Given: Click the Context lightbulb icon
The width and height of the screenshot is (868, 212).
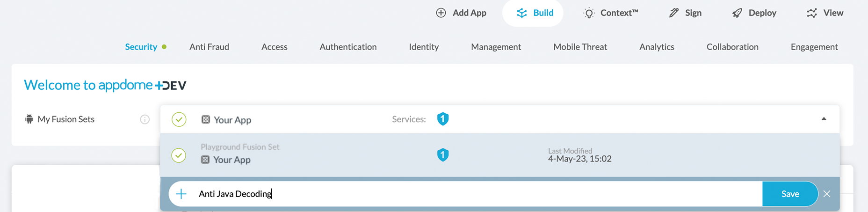Looking at the screenshot, I should [x=589, y=13].
